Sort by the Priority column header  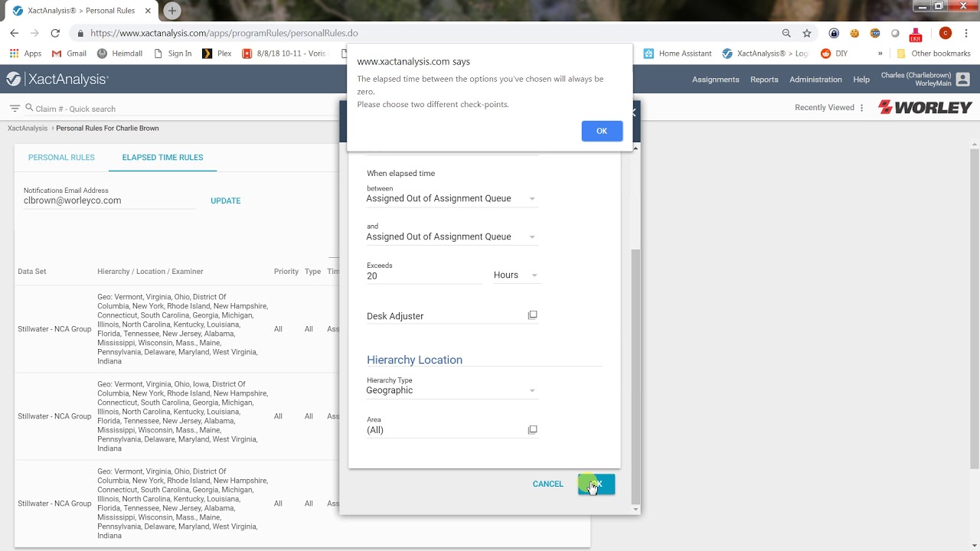click(x=286, y=272)
